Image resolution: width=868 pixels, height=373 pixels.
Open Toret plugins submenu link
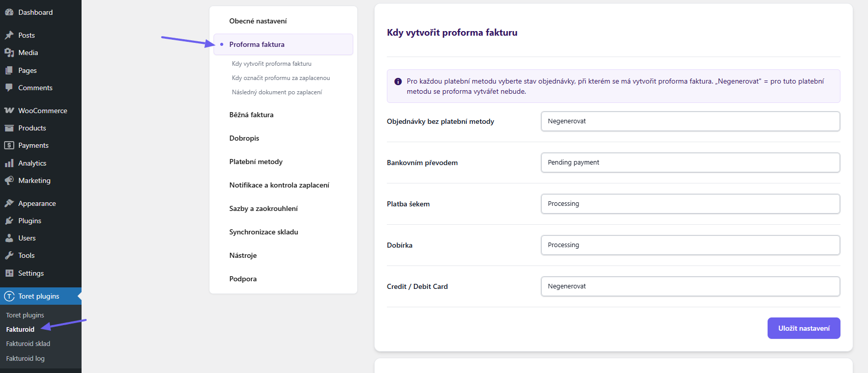[25, 315]
